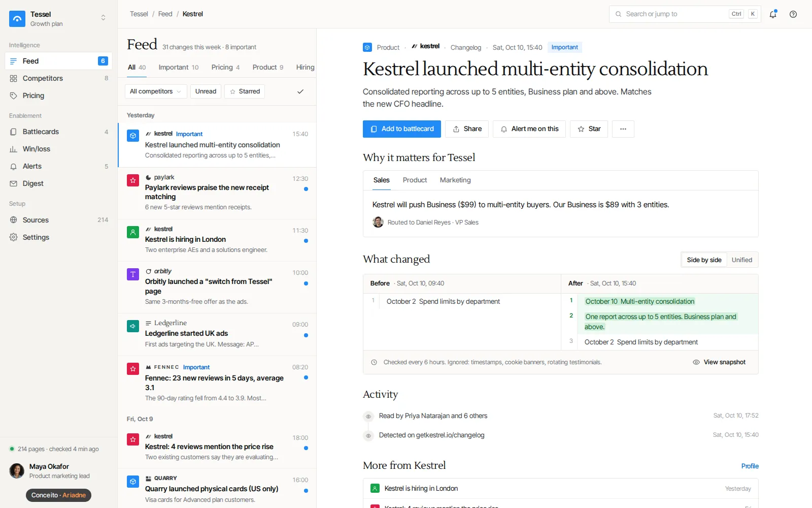Click View snapshot
This screenshot has width=812, height=508.
point(719,362)
